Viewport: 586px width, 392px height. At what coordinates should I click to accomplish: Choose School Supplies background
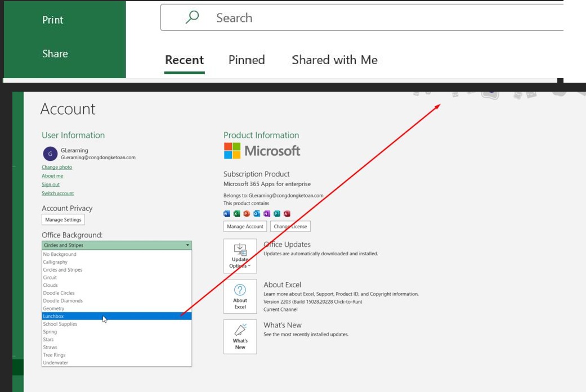tap(117, 324)
